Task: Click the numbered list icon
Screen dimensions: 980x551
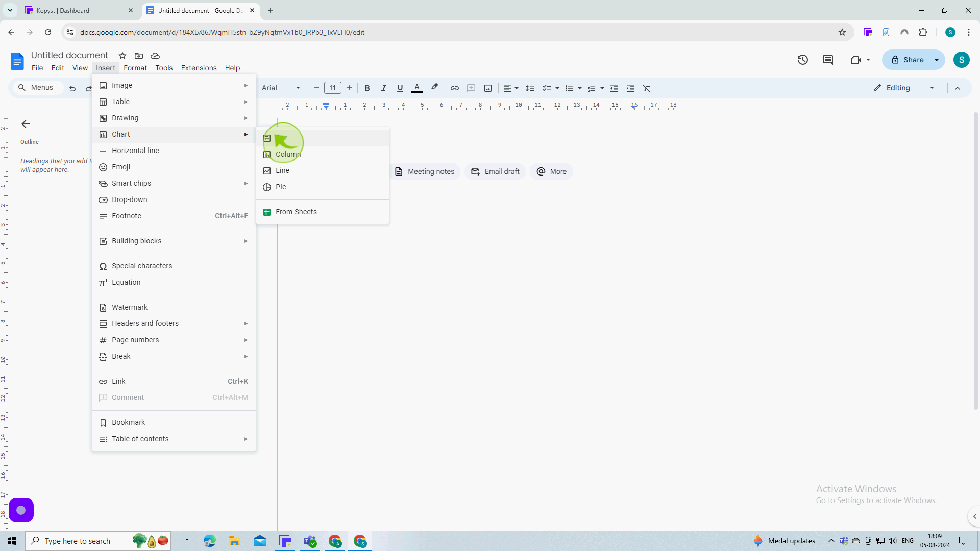Action: click(591, 88)
